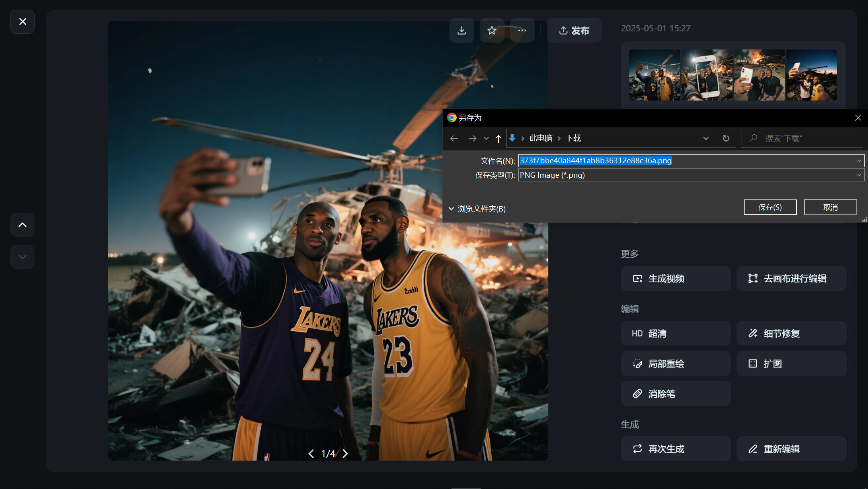This screenshot has height=489, width=868.
Task: Click the 搜索"下载" search field
Action: tap(802, 138)
